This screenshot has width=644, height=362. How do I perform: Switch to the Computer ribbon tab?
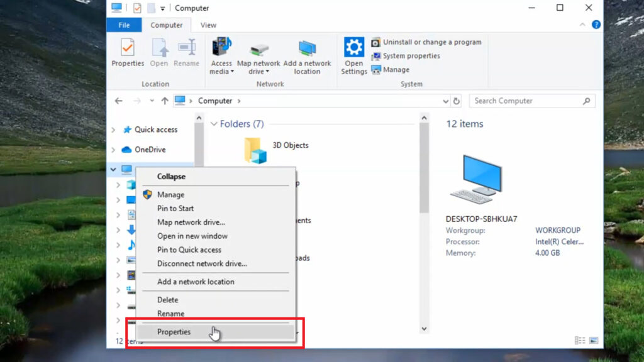(x=166, y=25)
